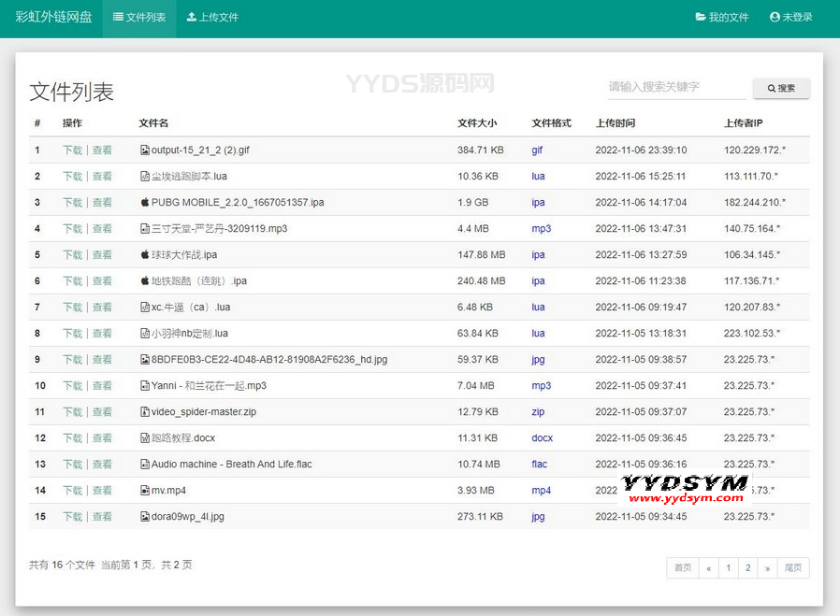Screen dimensions: 840x616
Task: Click the audio file icon beside 三寸天堂 mp3
Action: [144, 229]
